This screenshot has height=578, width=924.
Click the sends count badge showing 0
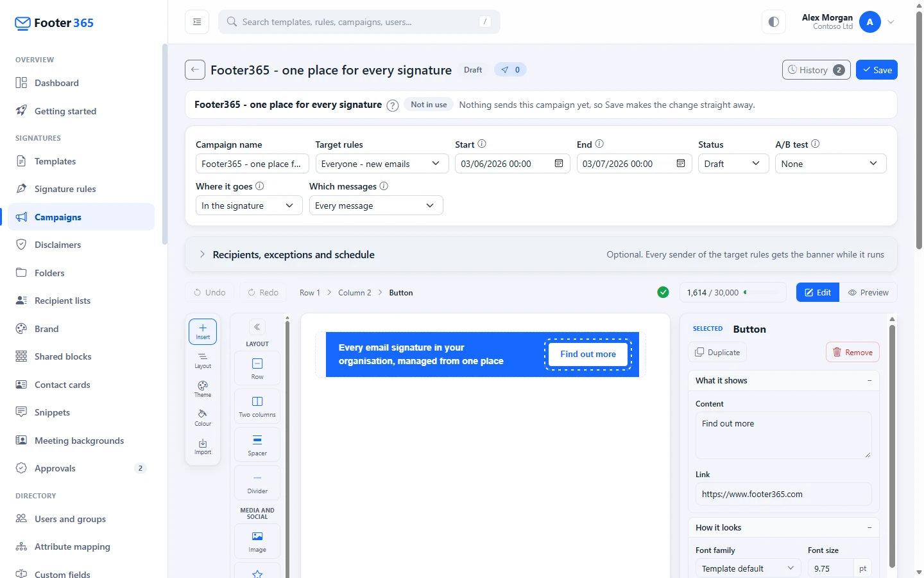[x=511, y=70]
